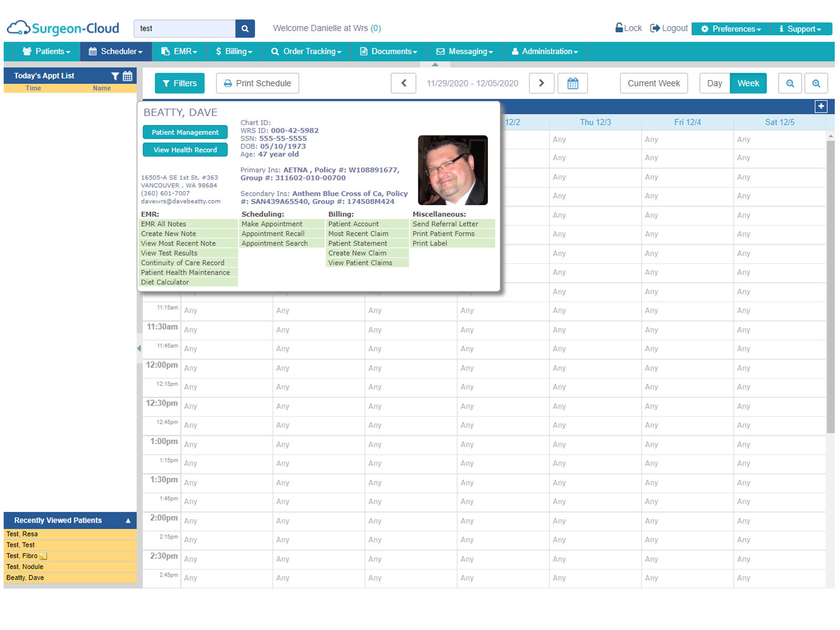
Task: Open the Messaging dropdown menu
Action: tap(465, 51)
